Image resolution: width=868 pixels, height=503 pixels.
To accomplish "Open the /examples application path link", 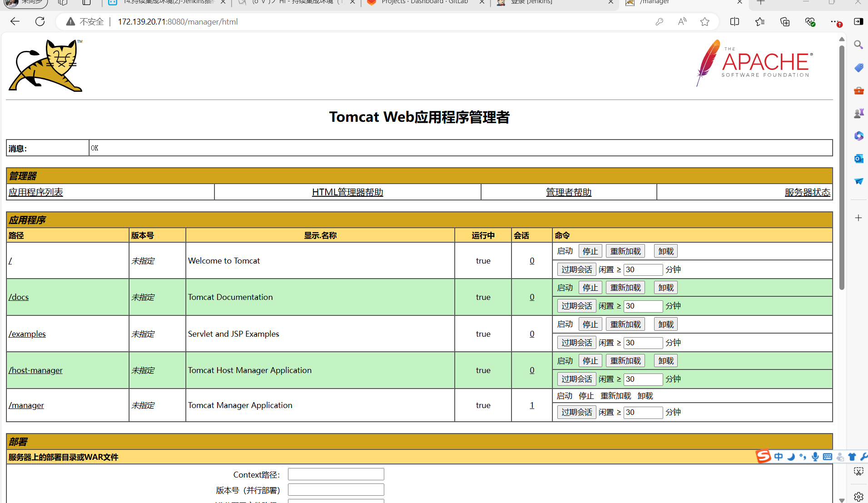I will [27, 334].
